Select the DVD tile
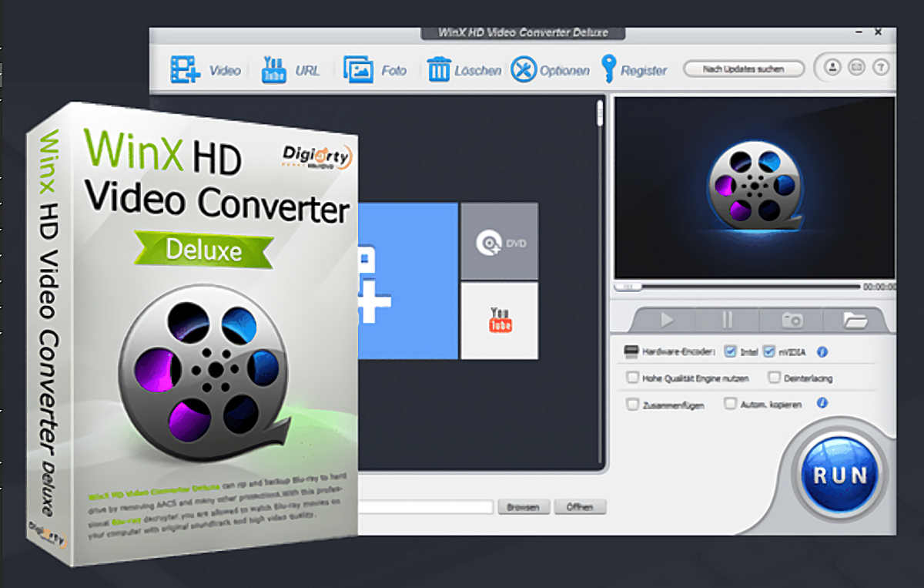The height and width of the screenshot is (588, 924). (499, 242)
